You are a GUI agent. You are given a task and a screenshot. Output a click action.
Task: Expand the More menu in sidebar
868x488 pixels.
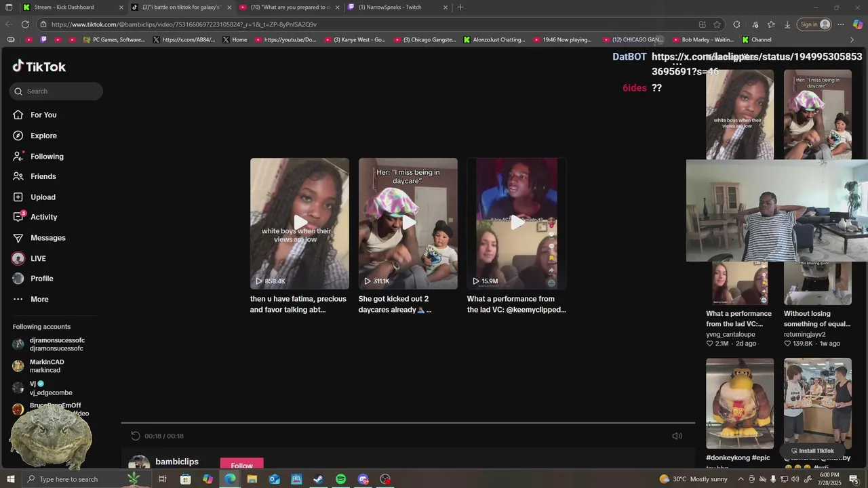click(x=39, y=299)
